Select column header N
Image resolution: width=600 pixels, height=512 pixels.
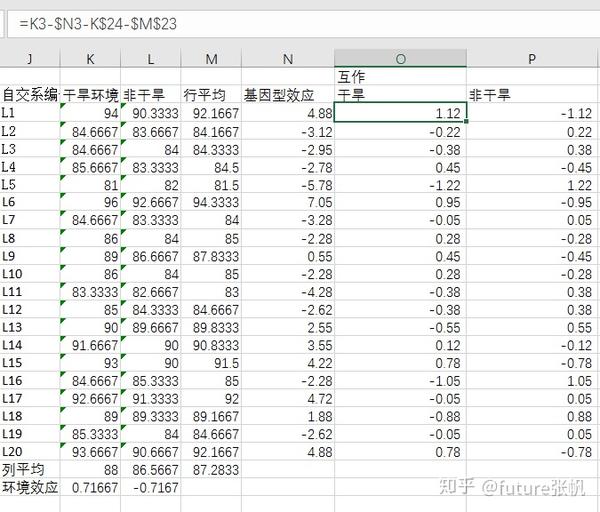tap(288, 59)
